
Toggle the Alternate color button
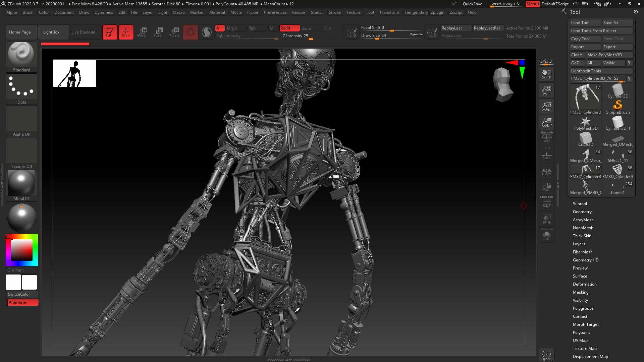[23, 302]
